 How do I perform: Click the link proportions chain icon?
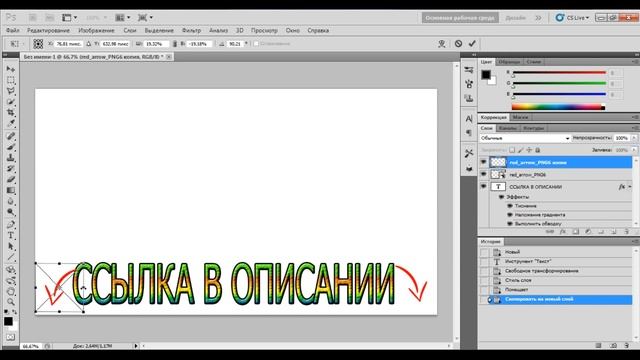pyautogui.click(x=175, y=44)
